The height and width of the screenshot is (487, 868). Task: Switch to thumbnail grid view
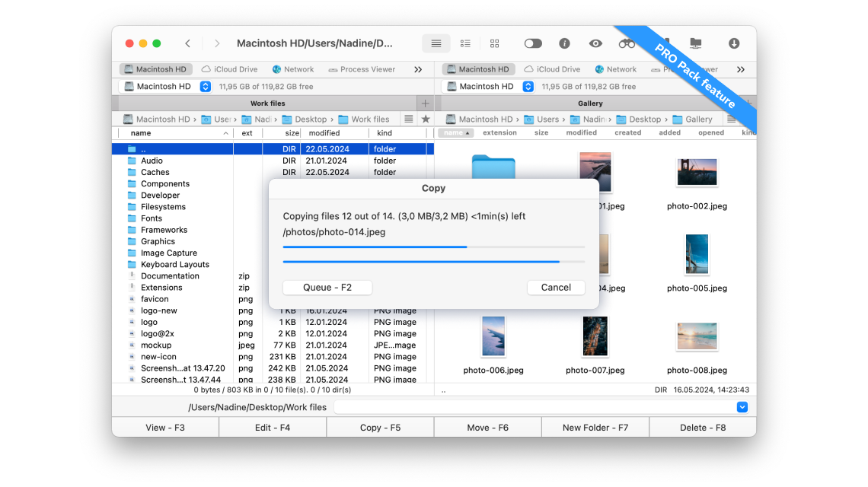point(494,43)
